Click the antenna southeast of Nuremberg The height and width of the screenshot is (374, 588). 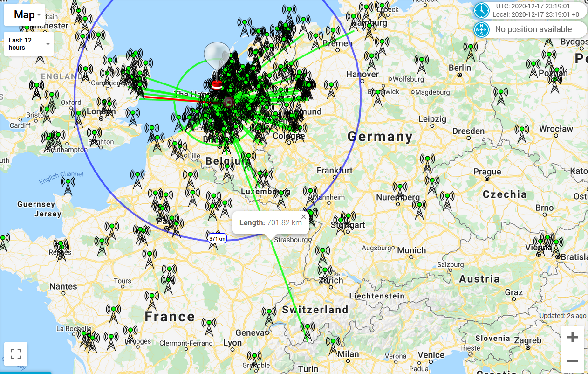pos(419,210)
